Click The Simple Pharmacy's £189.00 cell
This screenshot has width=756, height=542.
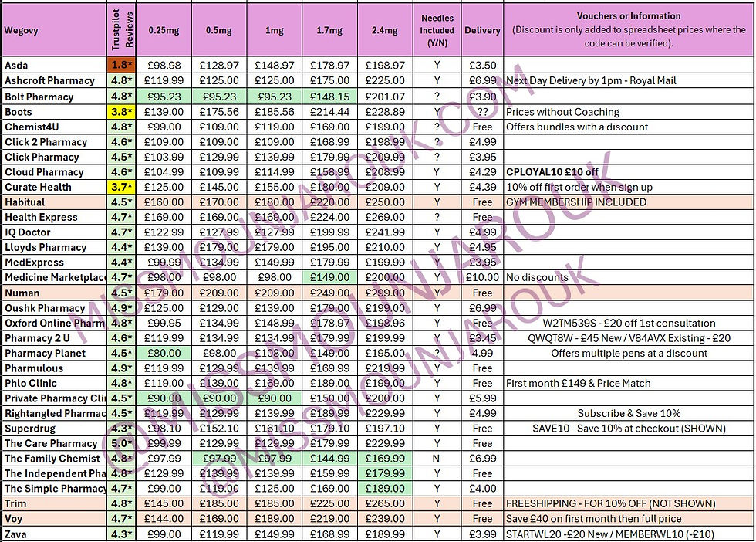385,489
